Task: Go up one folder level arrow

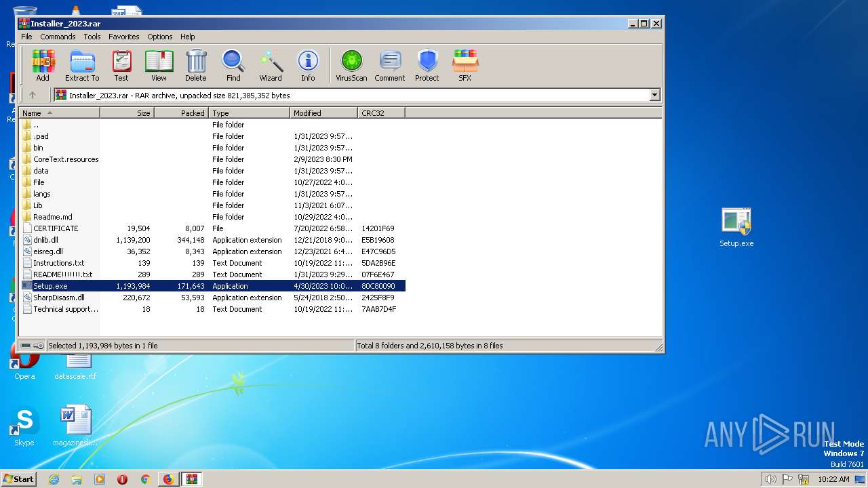Action: tap(32, 96)
